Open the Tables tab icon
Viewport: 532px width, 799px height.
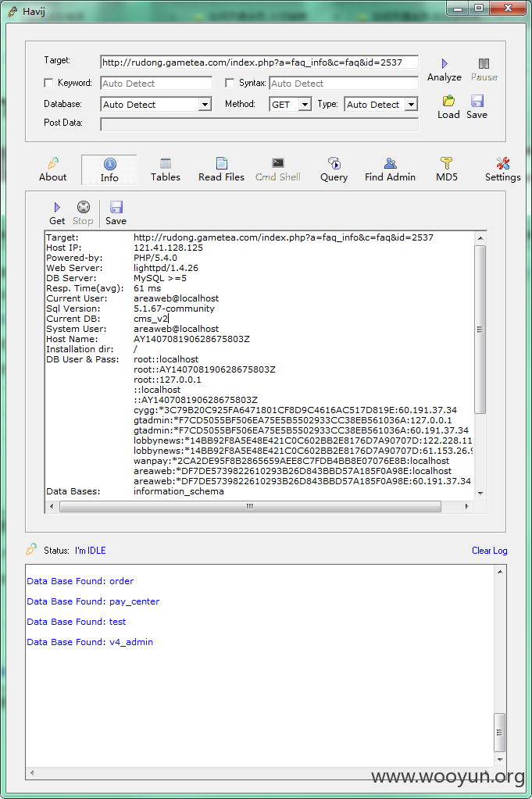coord(166,163)
